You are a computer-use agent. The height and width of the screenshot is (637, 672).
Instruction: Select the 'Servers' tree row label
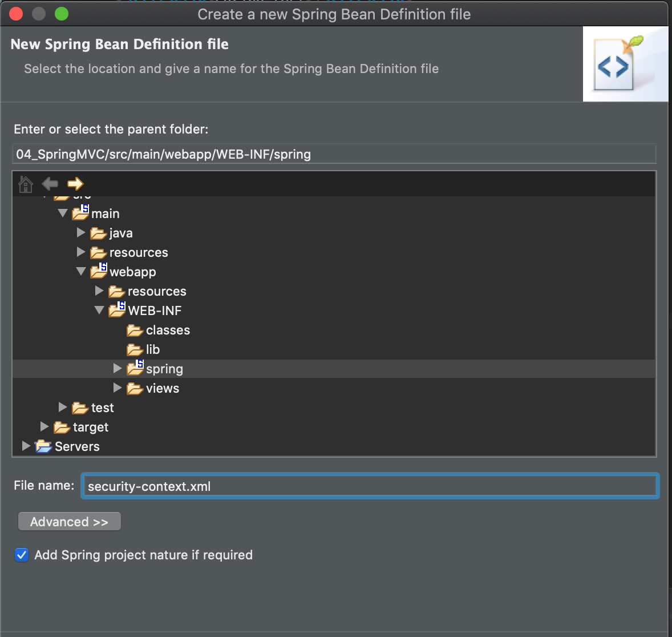(x=77, y=446)
